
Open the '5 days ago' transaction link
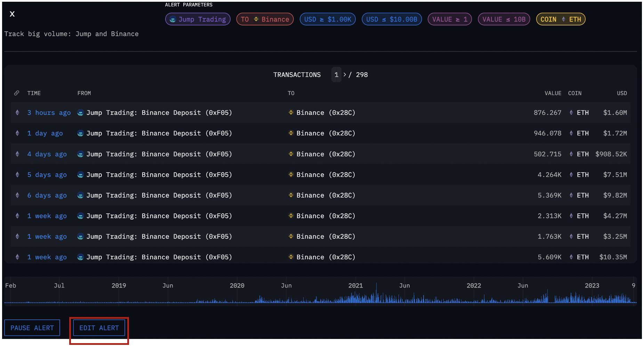47,175
